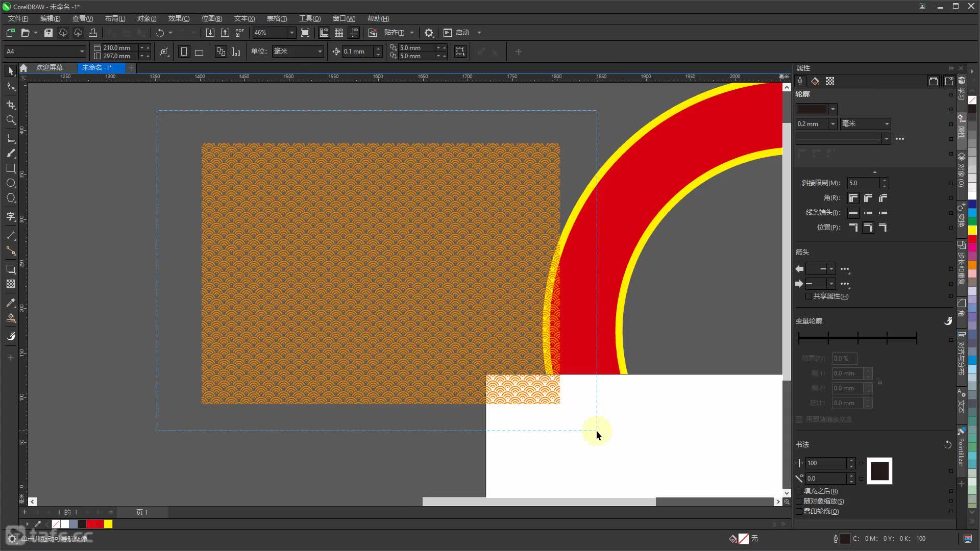Select the Shape edit tool

pyautogui.click(x=11, y=87)
